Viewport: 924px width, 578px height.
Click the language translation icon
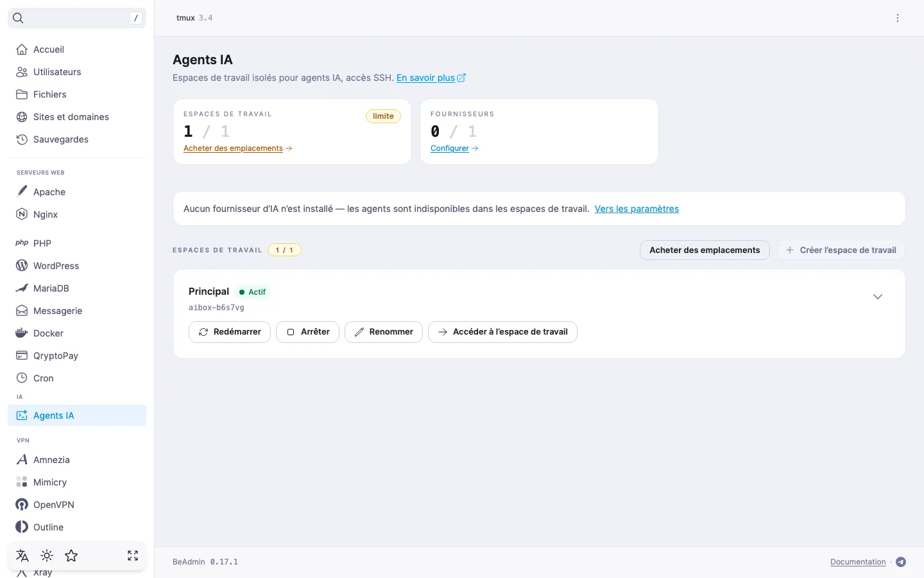22,556
